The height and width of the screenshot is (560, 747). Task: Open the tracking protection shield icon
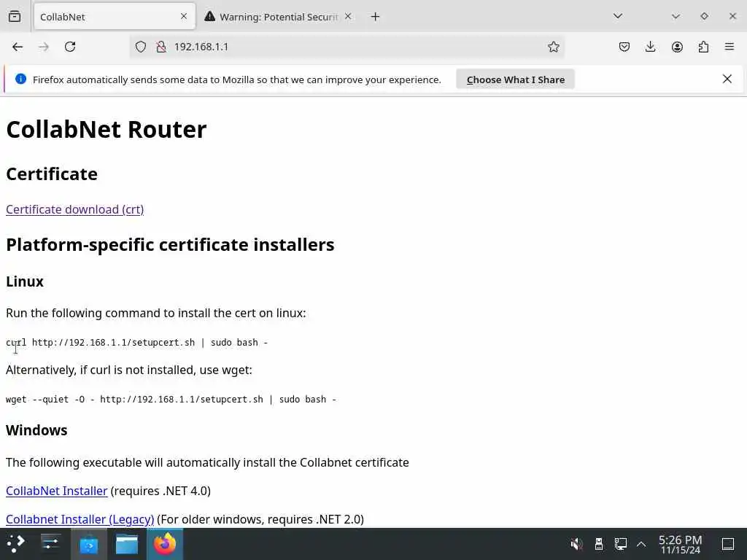coord(141,47)
